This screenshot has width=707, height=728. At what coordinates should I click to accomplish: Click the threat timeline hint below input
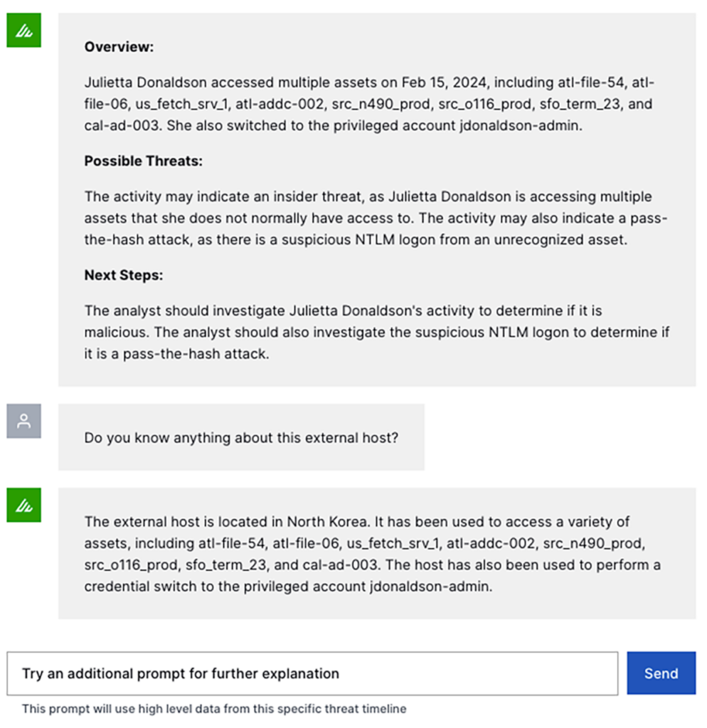213,709
